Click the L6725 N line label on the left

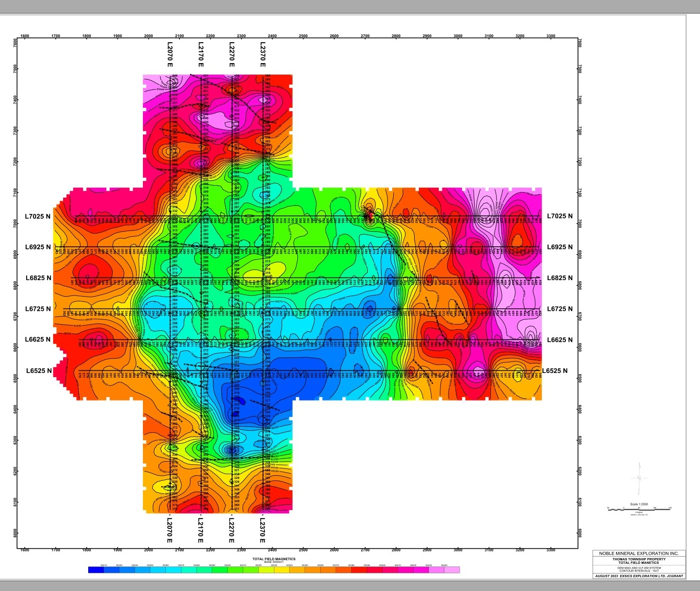point(39,308)
